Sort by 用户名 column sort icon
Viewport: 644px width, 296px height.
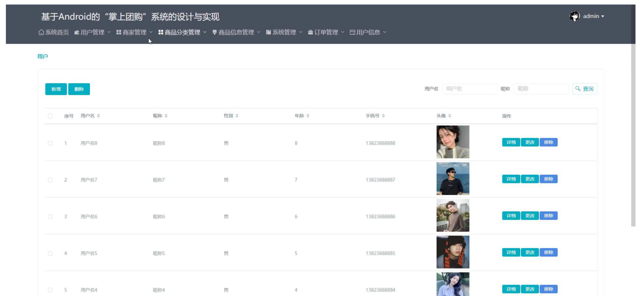pyautogui.click(x=98, y=116)
